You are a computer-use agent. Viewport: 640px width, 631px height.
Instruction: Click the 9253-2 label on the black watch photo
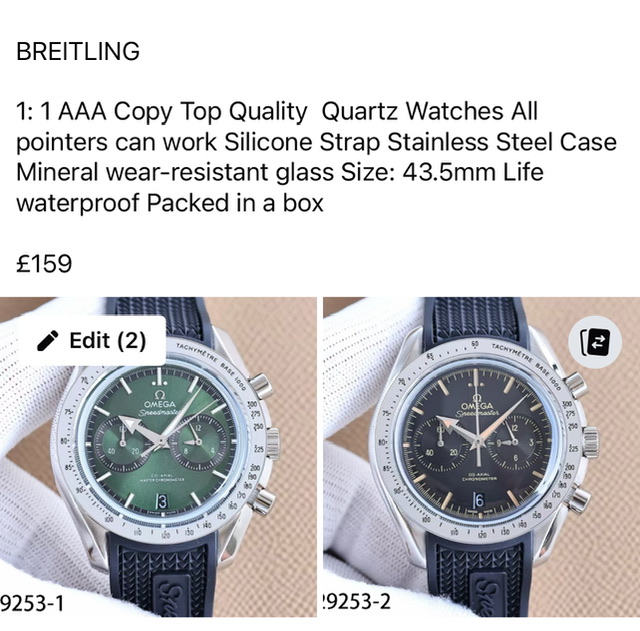click(356, 602)
